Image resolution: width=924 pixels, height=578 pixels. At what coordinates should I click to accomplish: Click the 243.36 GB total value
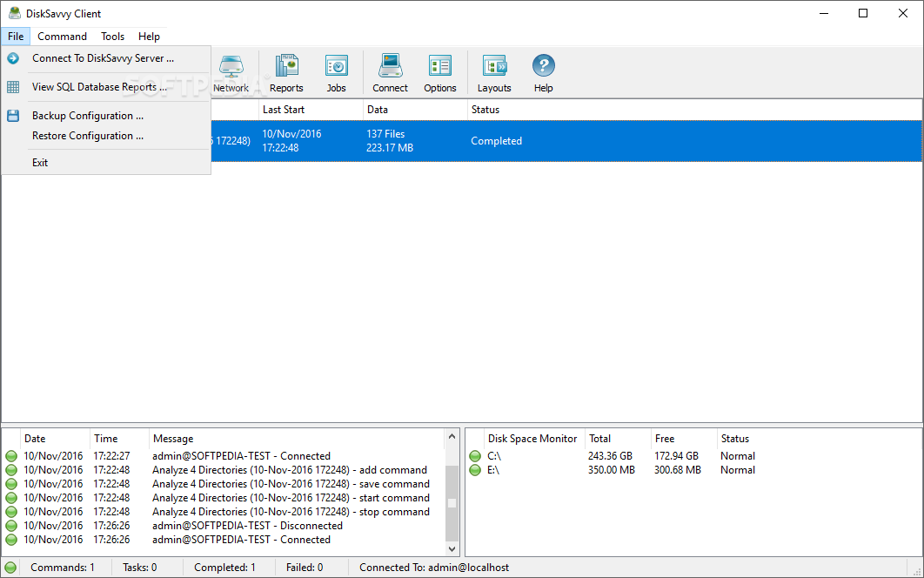(x=610, y=456)
